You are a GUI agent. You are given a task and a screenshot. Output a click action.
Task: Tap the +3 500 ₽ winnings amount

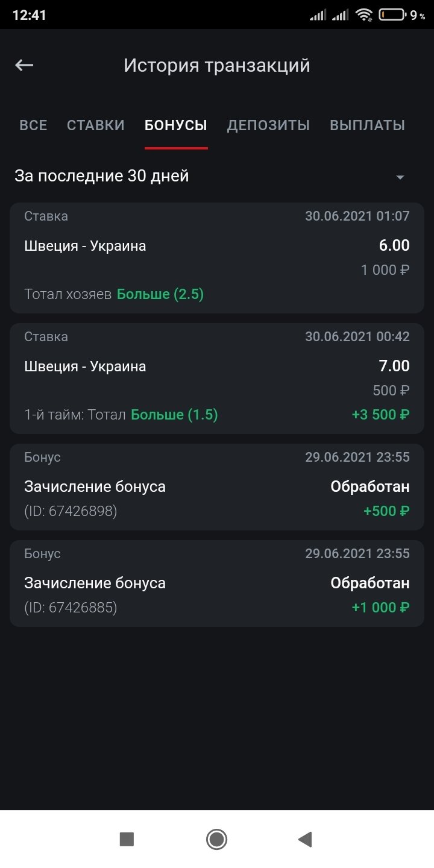pyautogui.click(x=380, y=415)
